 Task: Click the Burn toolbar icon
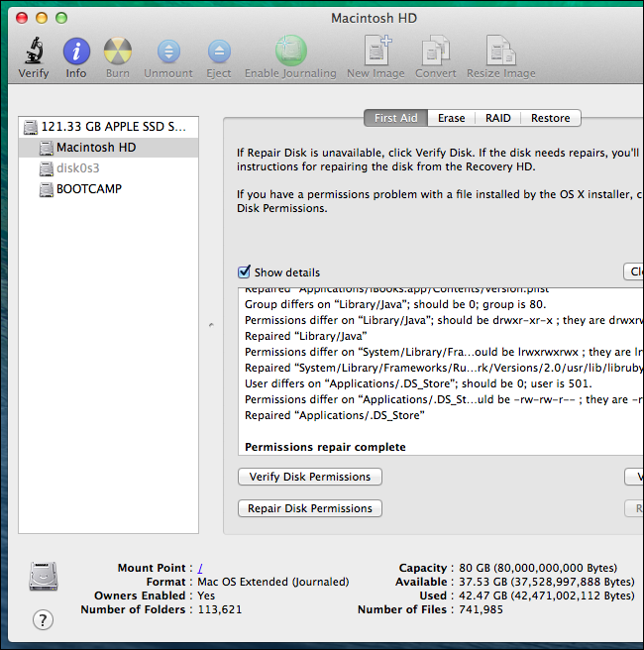click(x=118, y=51)
